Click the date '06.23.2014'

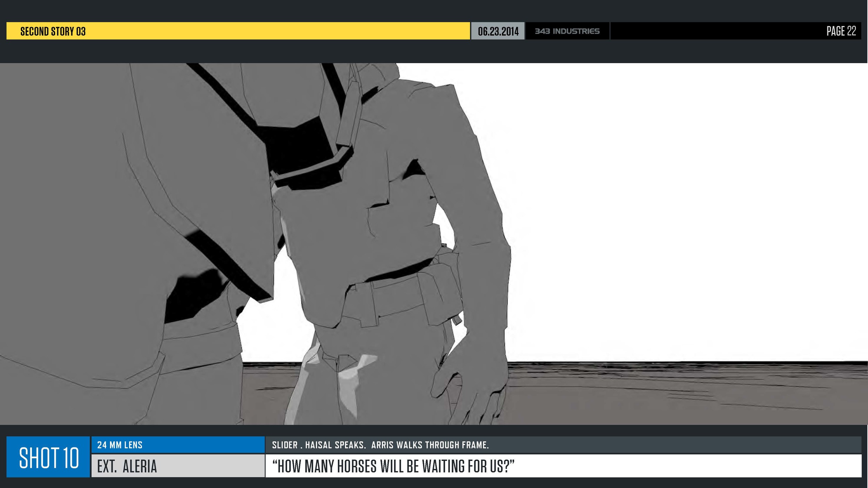(x=498, y=31)
